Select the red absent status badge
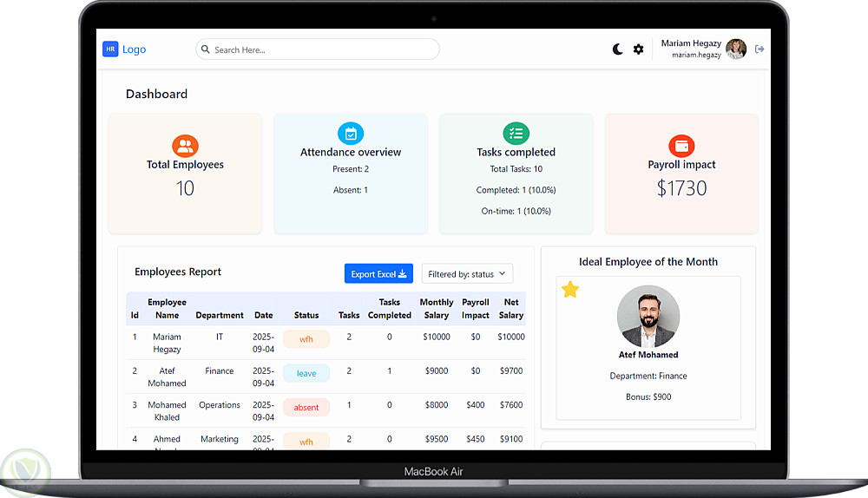Viewport: 868px width, 498px height. [x=306, y=407]
